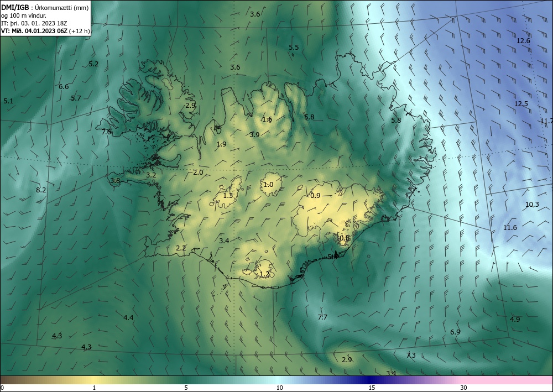
Task: Click the 0.8 value label
Action: click(x=345, y=238)
